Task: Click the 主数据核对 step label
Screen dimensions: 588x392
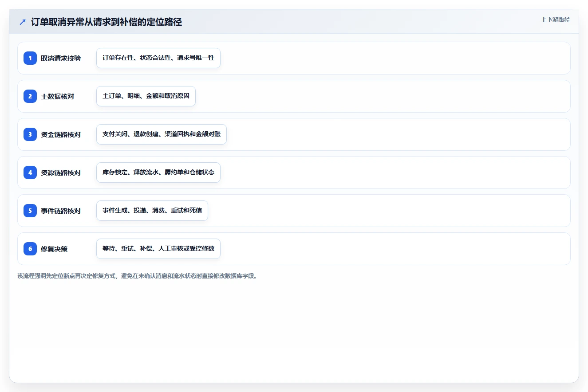Action: (x=57, y=96)
